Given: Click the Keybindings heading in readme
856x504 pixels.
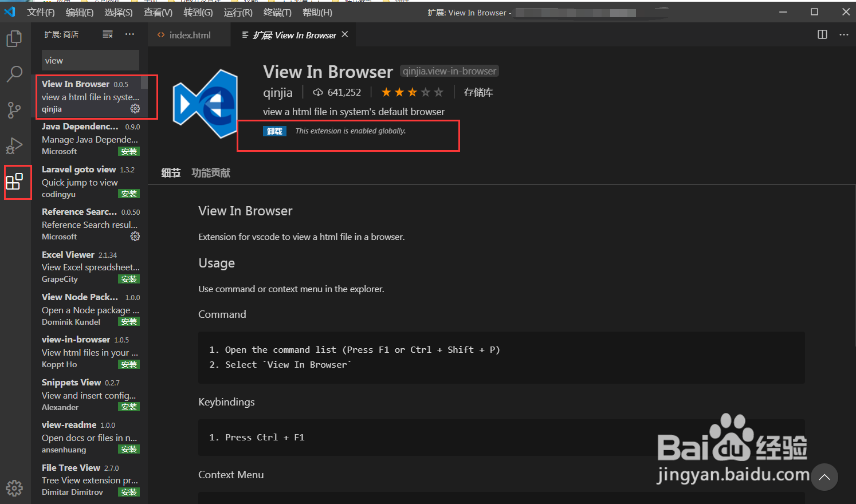Looking at the screenshot, I should pyautogui.click(x=226, y=401).
